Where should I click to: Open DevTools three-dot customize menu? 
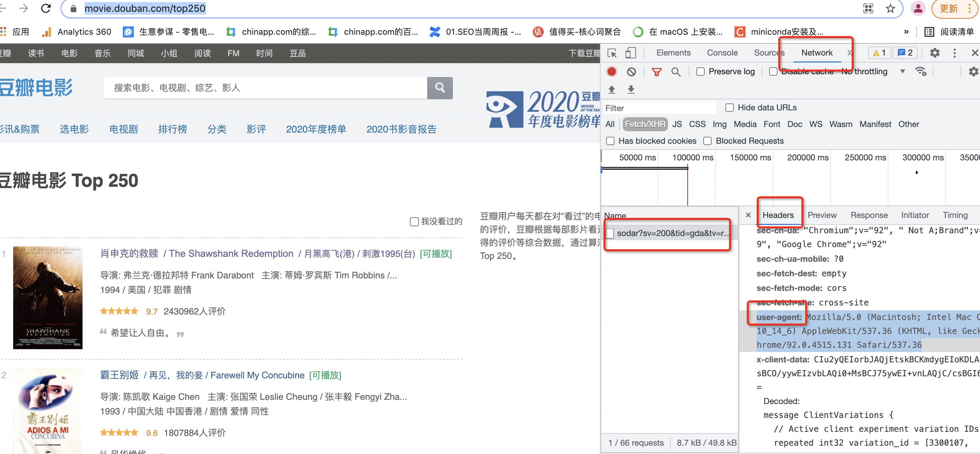tap(954, 53)
